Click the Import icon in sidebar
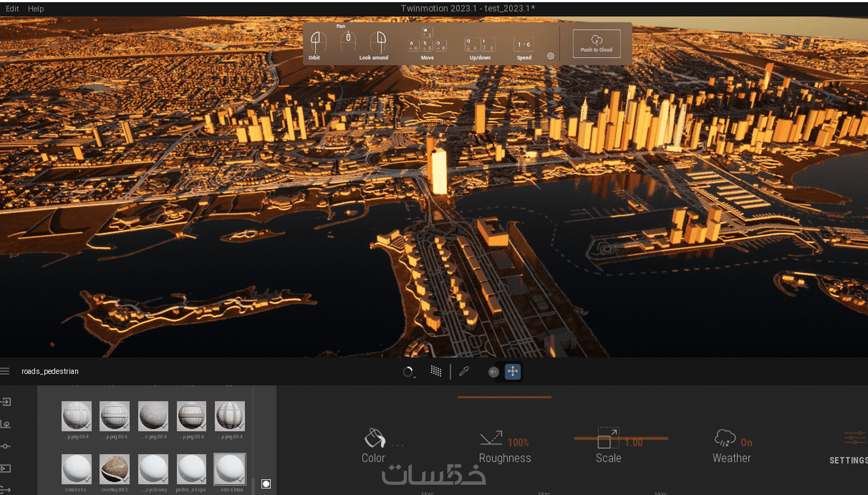868x495 pixels. 6,402
